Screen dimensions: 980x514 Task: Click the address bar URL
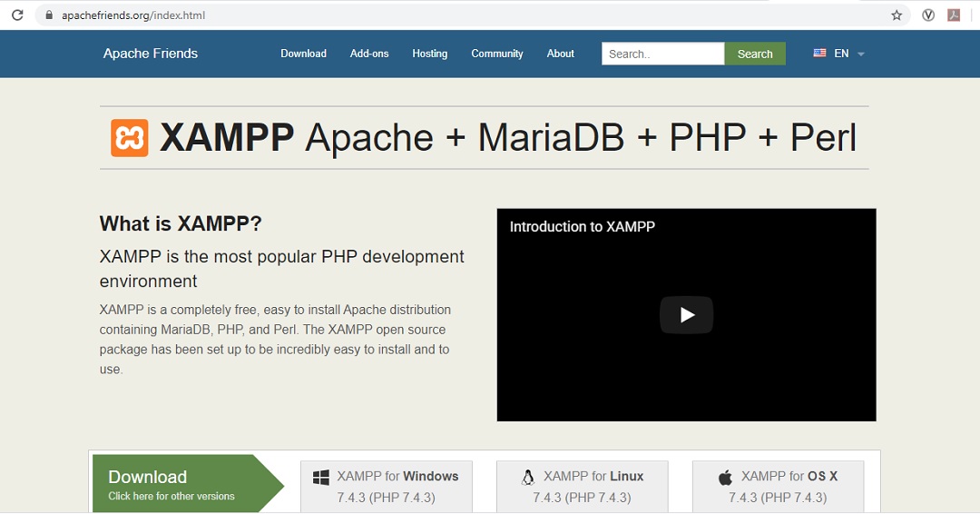[133, 15]
